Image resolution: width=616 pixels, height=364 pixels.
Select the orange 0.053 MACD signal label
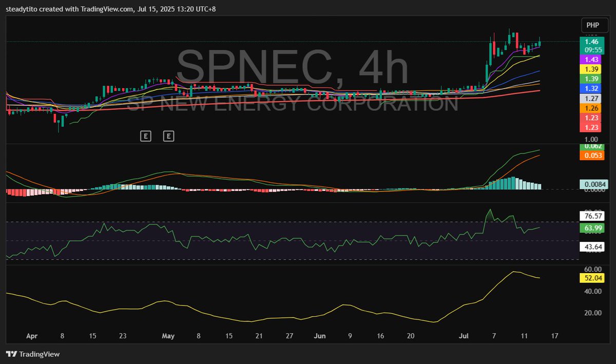coord(591,155)
